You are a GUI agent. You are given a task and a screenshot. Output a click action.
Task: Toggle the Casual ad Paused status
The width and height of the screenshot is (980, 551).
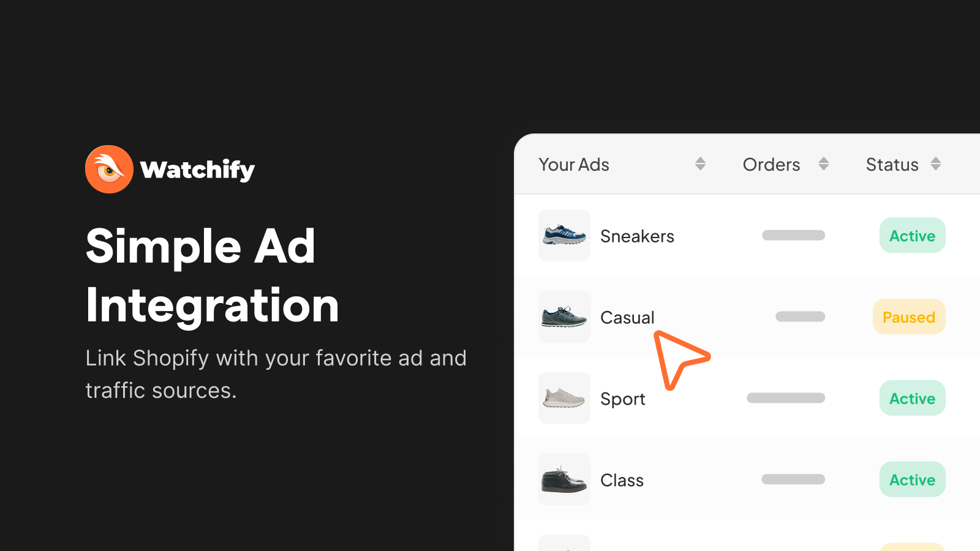(909, 317)
